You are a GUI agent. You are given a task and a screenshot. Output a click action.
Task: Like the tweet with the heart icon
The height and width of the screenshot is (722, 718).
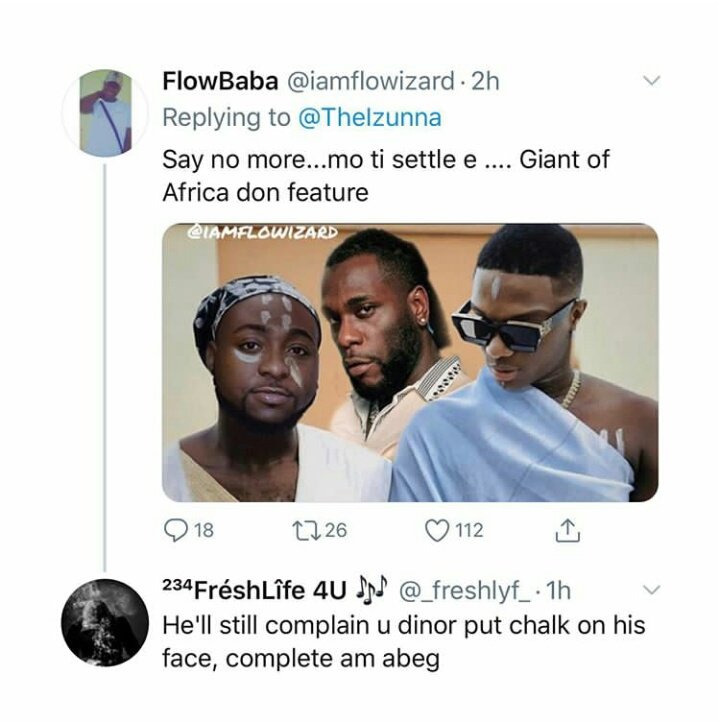coord(437,531)
